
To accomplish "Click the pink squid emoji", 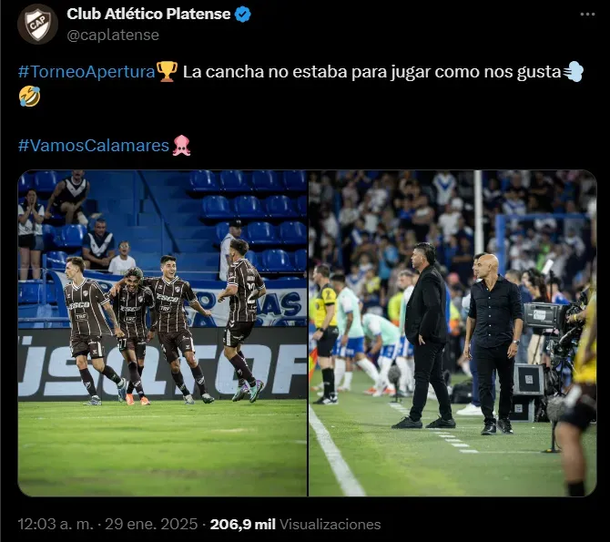I will click(182, 146).
